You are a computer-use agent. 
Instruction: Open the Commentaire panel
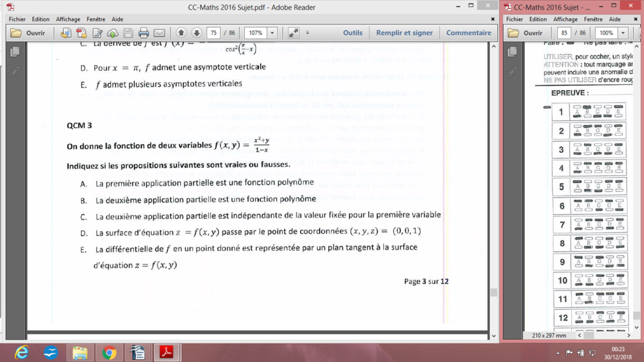click(469, 33)
